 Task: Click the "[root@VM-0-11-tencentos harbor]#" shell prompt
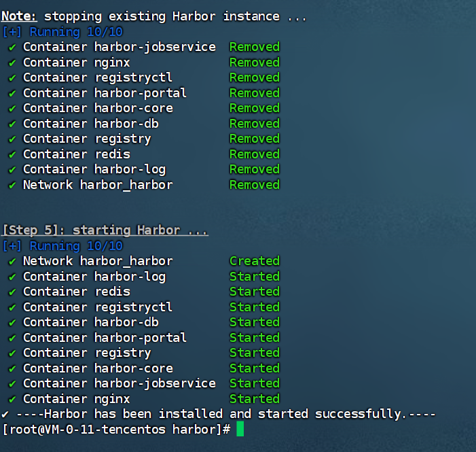pos(117,430)
